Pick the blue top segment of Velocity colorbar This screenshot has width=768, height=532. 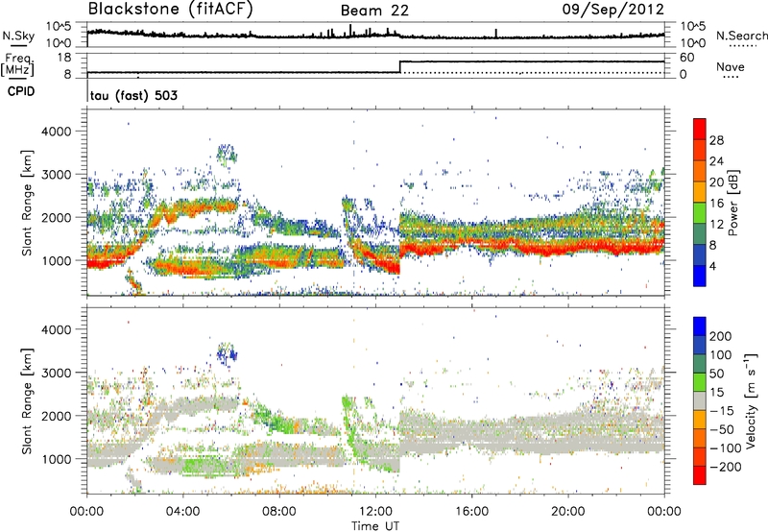[x=700, y=326]
